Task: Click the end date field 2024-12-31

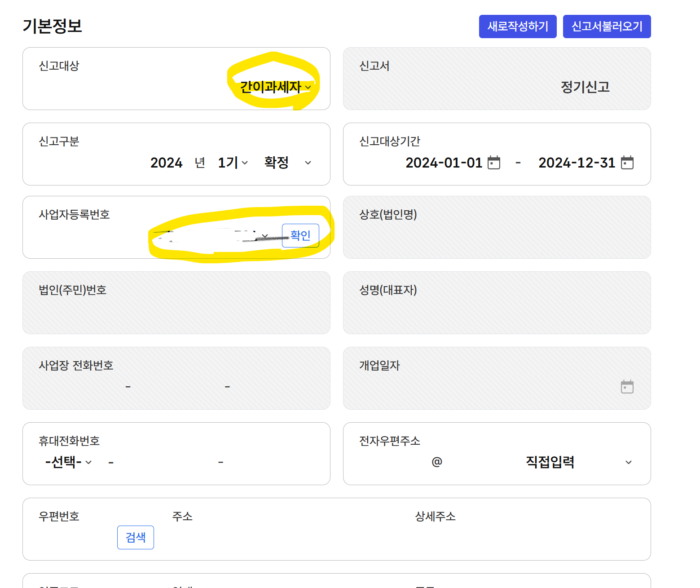Action: pos(577,162)
